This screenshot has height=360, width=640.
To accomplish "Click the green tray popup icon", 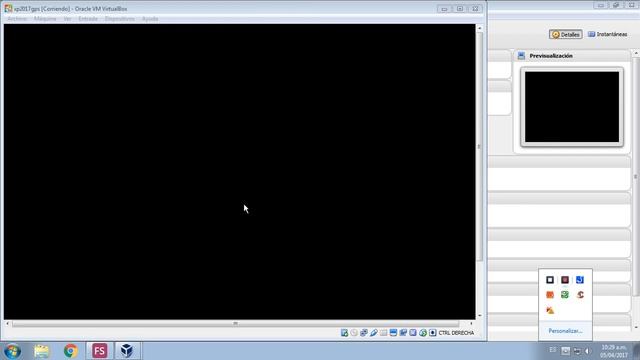I will tap(565, 295).
